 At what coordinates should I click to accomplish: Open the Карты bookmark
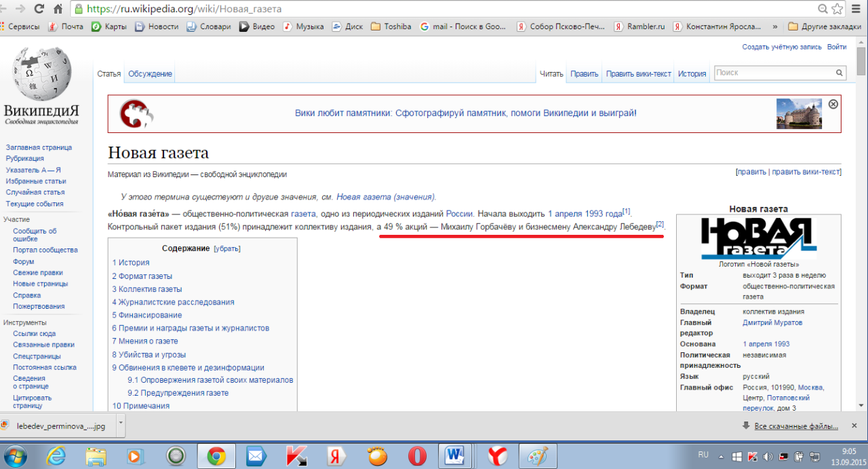[x=109, y=26]
